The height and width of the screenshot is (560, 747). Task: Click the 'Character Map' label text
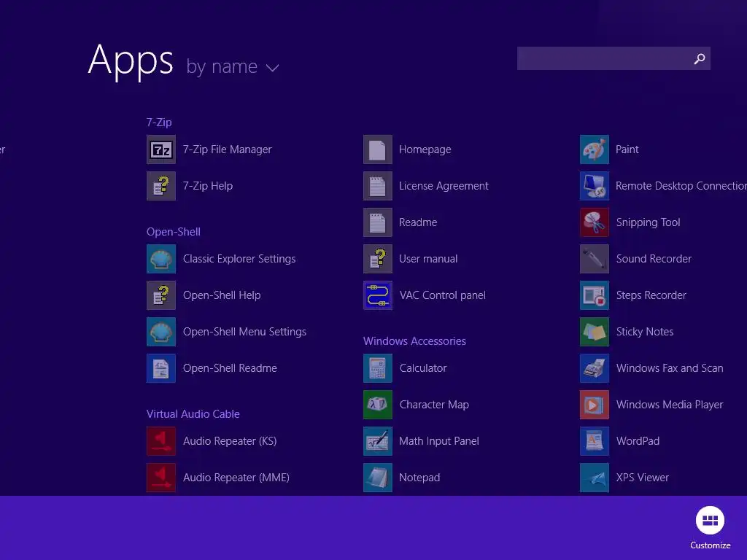coord(434,405)
